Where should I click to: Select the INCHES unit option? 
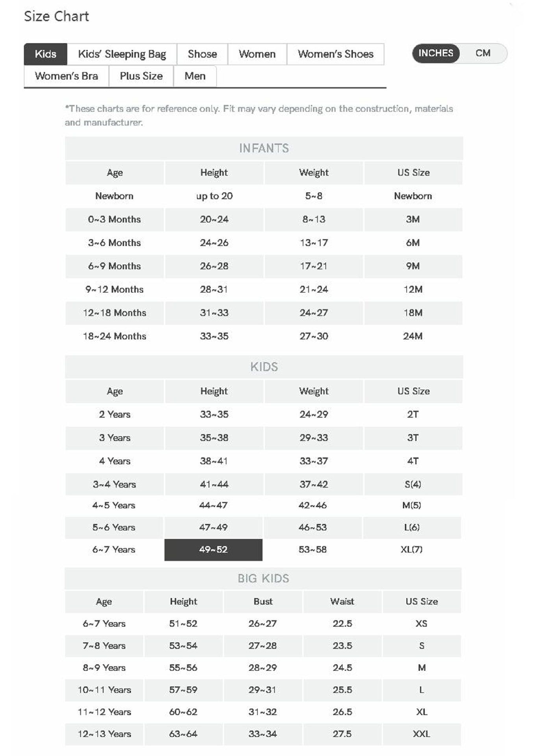click(436, 53)
